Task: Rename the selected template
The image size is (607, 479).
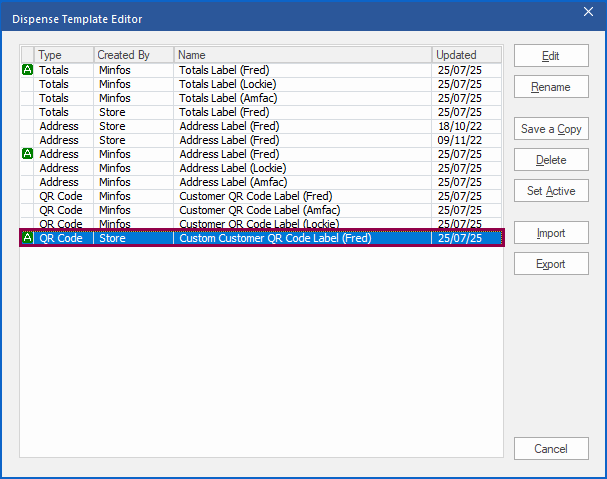Action: (x=551, y=87)
